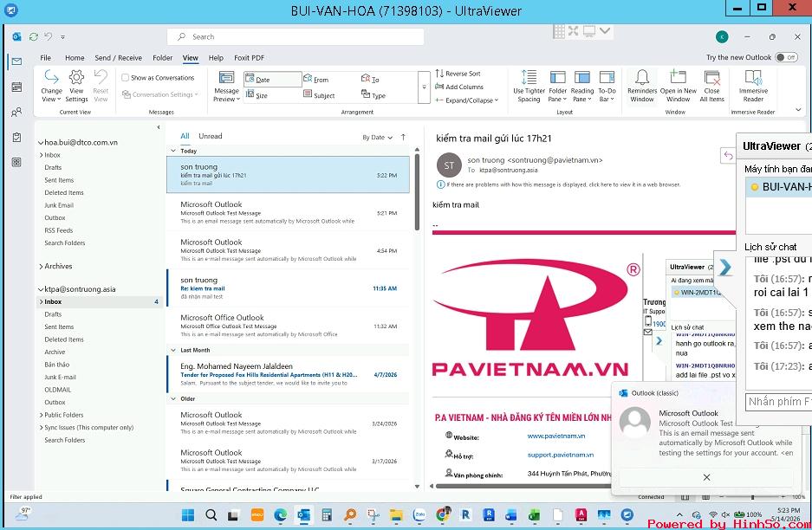The height and width of the screenshot is (530, 812).
Task: Expand the Archives folder group
Action: pos(41,267)
